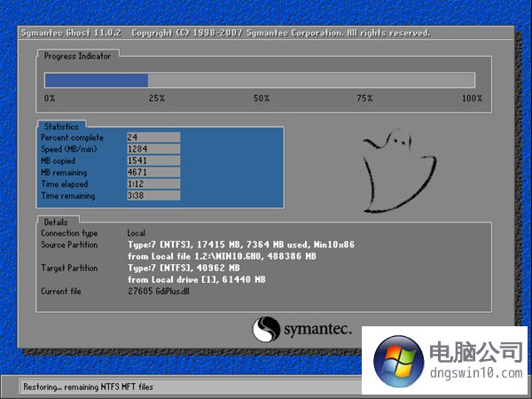The width and height of the screenshot is (532, 399).
Task: Click the Statistics panel heading
Action: (x=61, y=127)
